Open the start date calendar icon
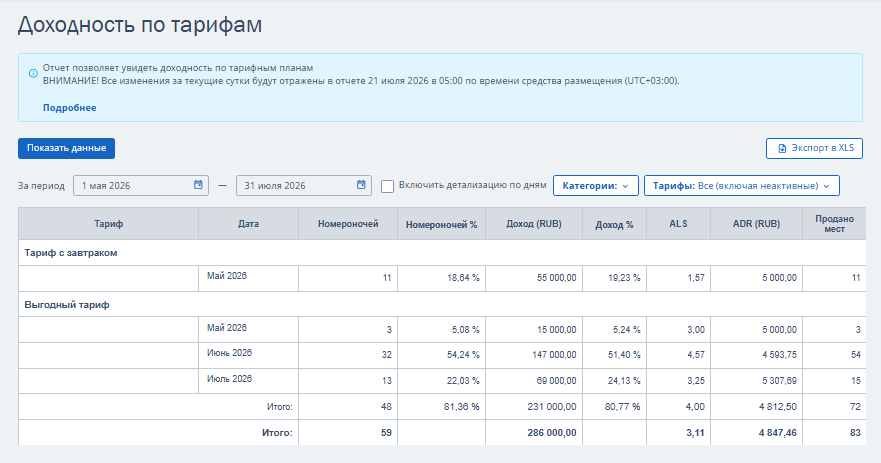The image size is (881, 463). coord(198,185)
